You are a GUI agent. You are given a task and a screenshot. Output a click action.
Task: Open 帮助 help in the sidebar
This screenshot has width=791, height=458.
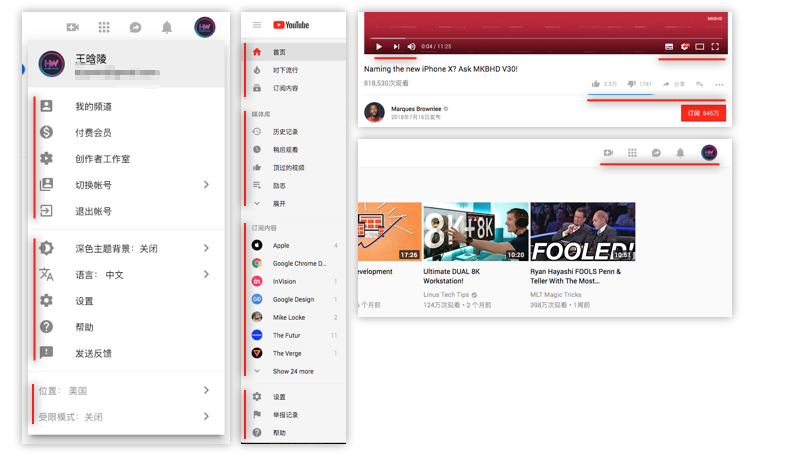pyautogui.click(x=294, y=433)
